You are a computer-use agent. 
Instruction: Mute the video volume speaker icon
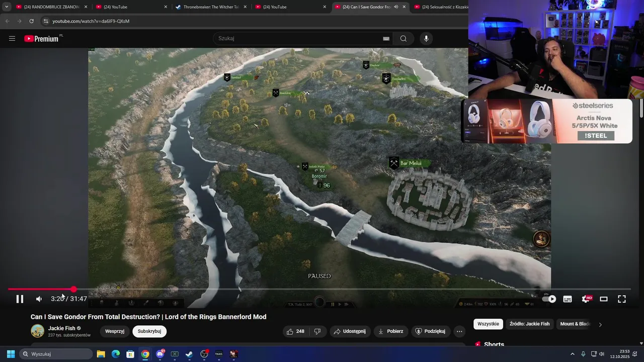click(x=39, y=299)
